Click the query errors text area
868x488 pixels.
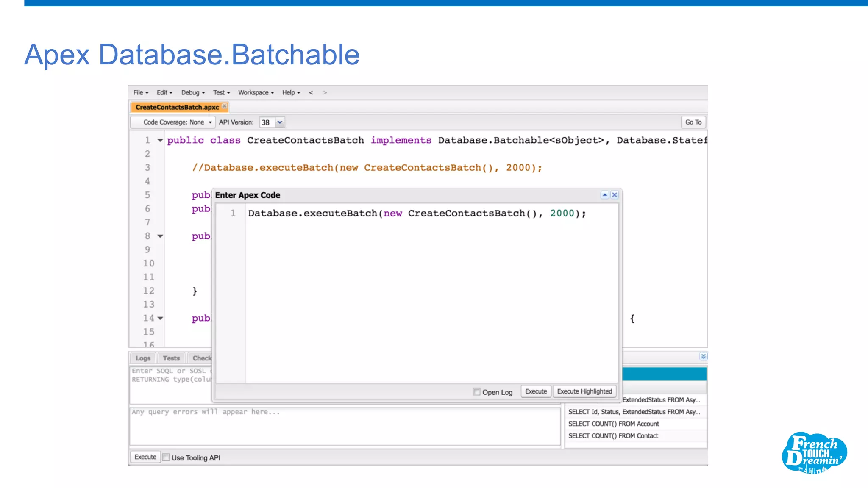click(345, 427)
